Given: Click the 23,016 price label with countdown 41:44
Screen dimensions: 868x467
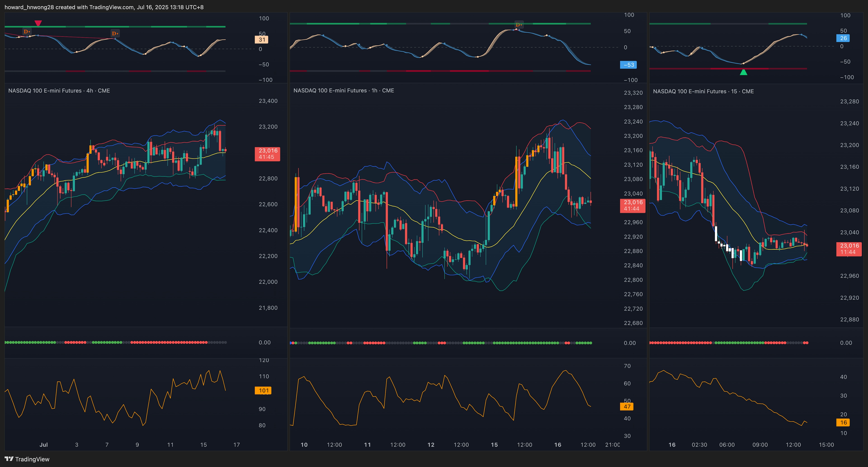Looking at the screenshot, I should (632, 205).
